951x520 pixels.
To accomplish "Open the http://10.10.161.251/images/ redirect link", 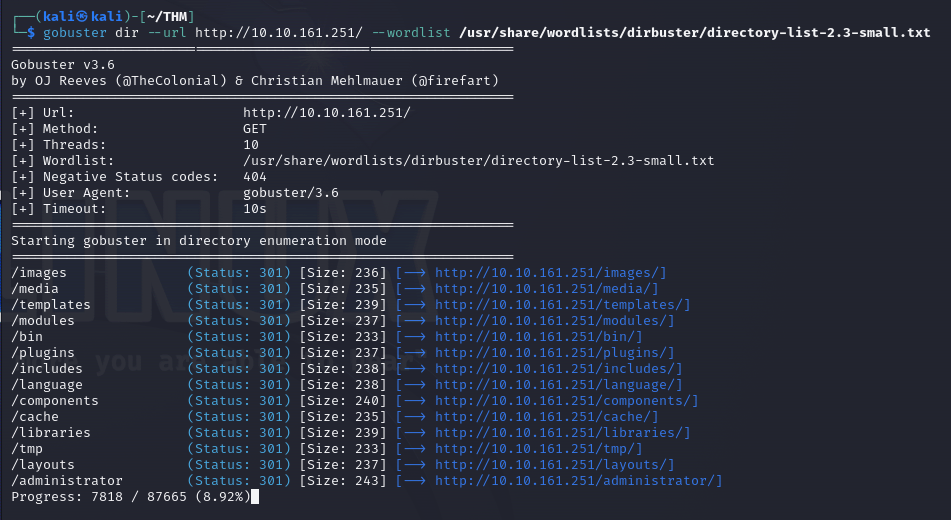I will tap(547, 273).
